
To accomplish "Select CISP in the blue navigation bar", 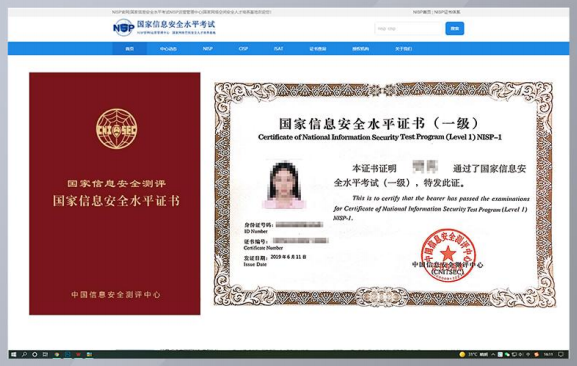I will pos(243,49).
